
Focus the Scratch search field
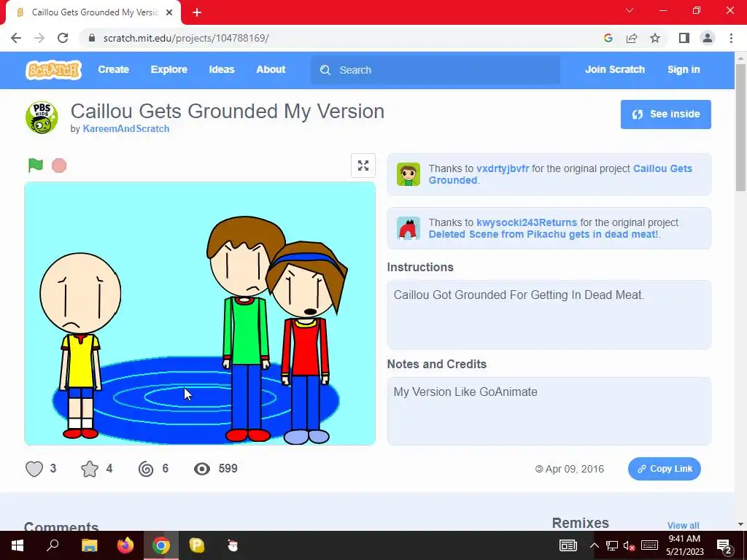(436, 70)
